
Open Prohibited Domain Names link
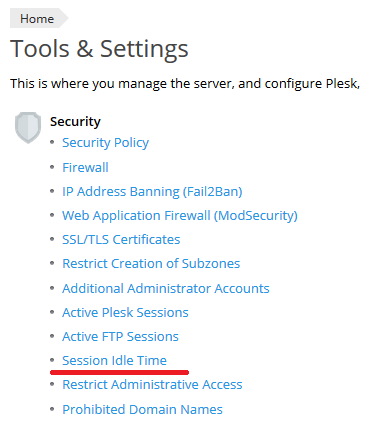point(143,409)
